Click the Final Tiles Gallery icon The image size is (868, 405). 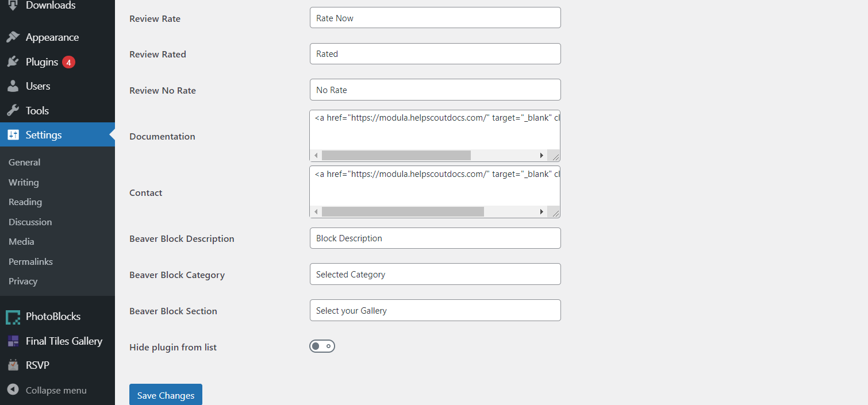click(13, 341)
